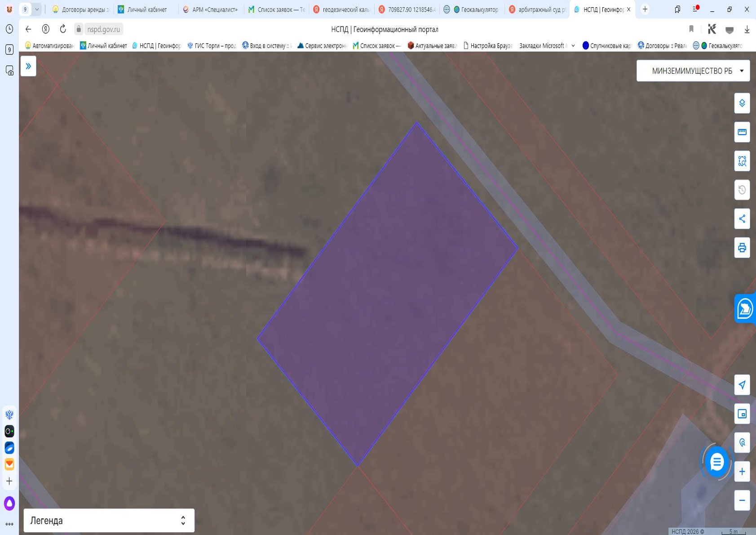Zoom out with the minus button
Viewport: 756px width, 535px height.
pyautogui.click(x=742, y=500)
